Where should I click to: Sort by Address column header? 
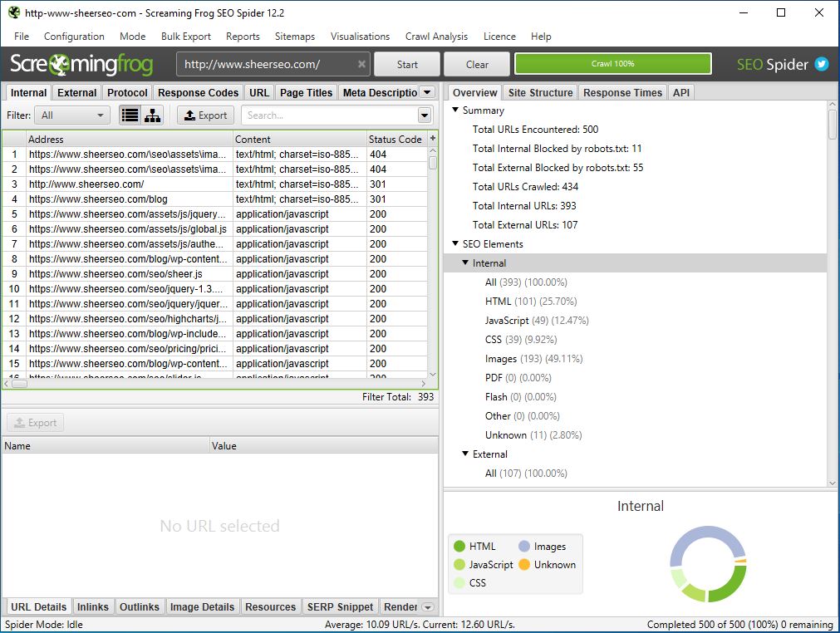pos(130,140)
